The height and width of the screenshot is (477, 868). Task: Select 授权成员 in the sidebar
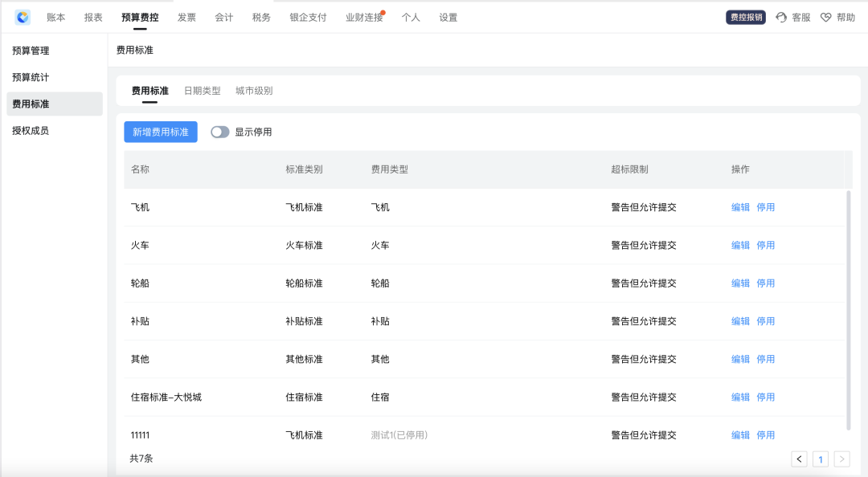coord(31,130)
